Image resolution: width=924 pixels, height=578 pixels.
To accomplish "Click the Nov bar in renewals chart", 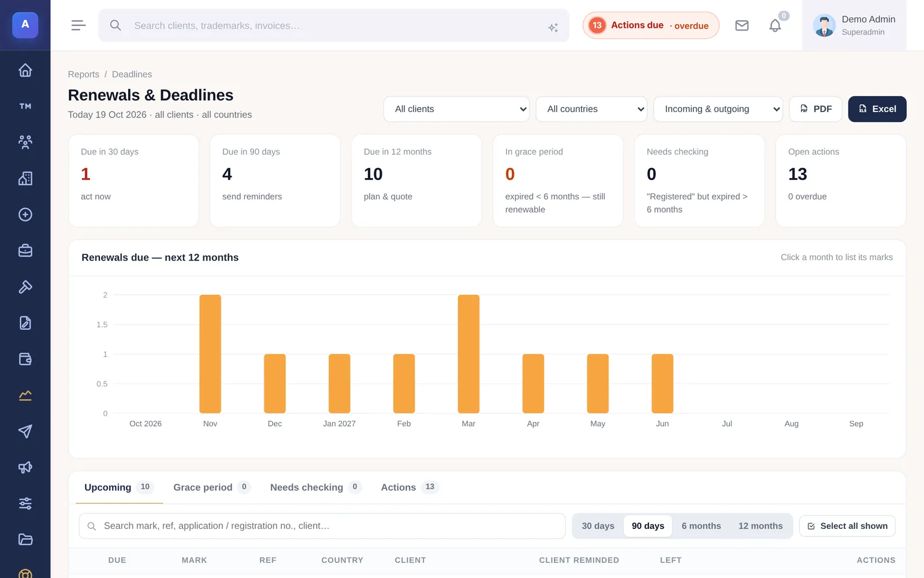I will (210, 354).
